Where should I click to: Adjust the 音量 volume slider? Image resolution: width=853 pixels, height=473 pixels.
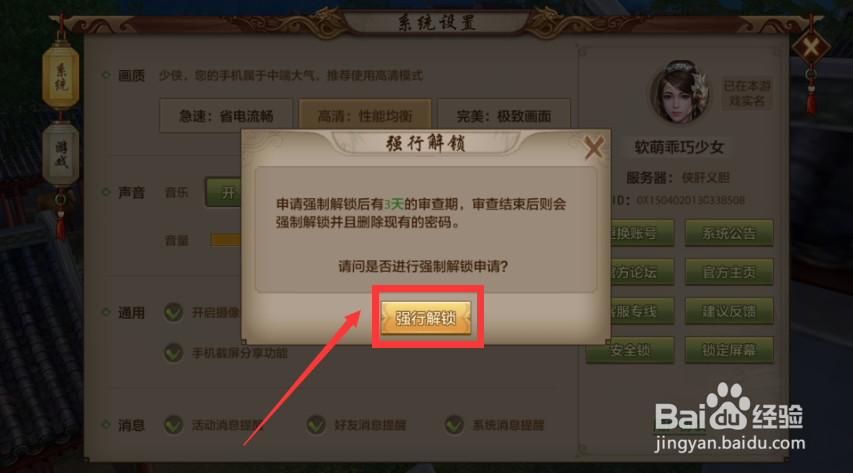[x=226, y=240]
